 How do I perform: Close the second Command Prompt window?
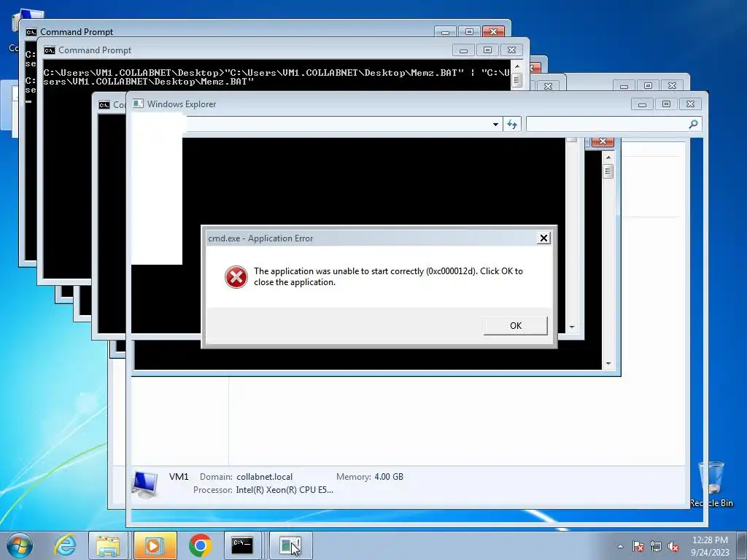pyautogui.click(x=511, y=50)
